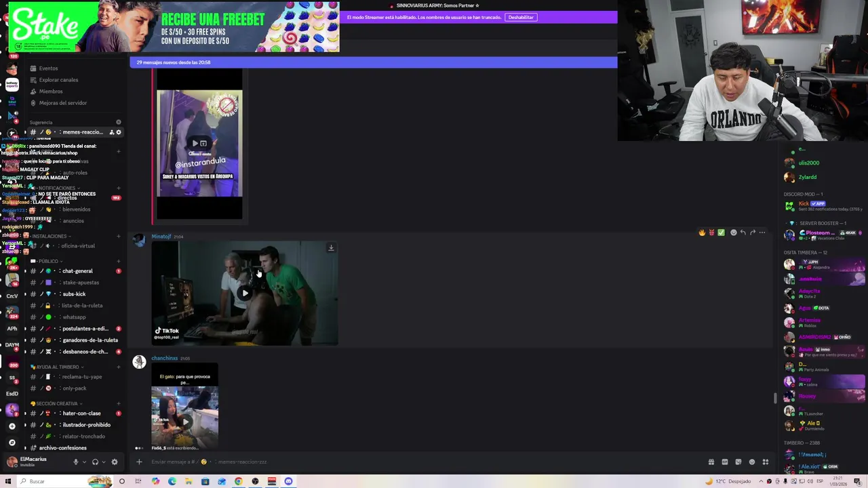Add a channel to the PÚBLICO category

click(119, 261)
